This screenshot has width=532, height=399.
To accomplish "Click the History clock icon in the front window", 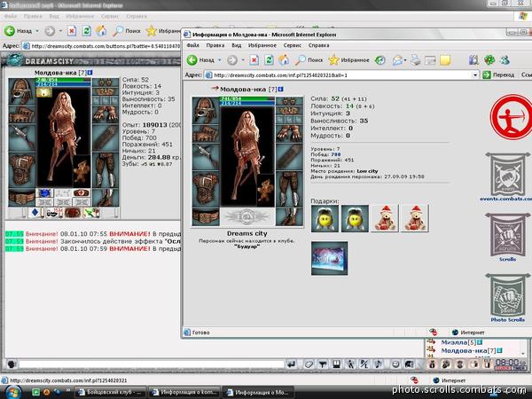I will (380, 60).
